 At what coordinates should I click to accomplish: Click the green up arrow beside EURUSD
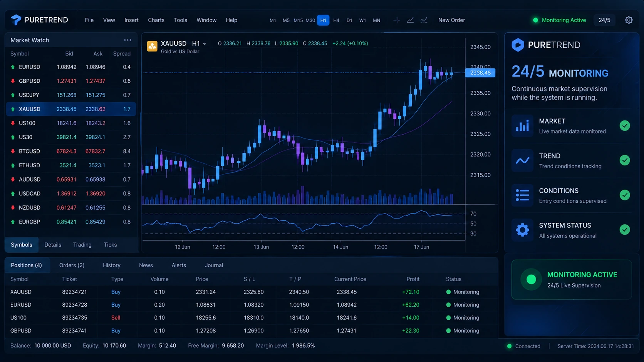click(x=13, y=67)
